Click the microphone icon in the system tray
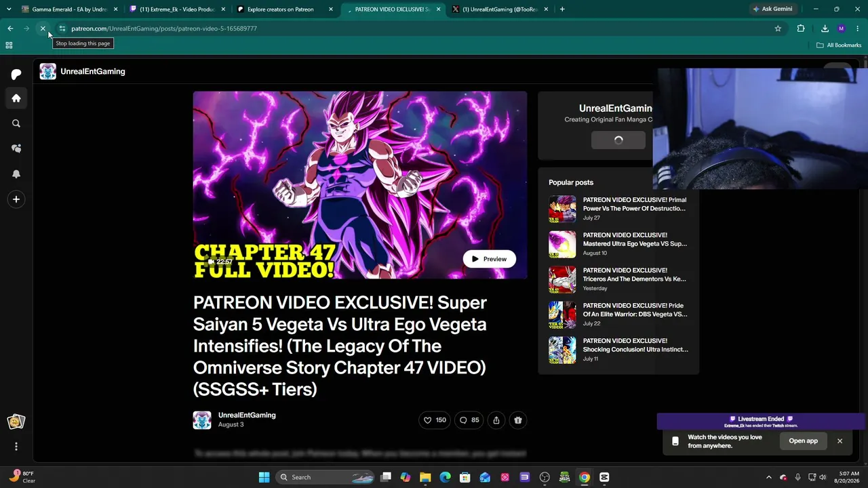868x488 pixels. [797, 477]
